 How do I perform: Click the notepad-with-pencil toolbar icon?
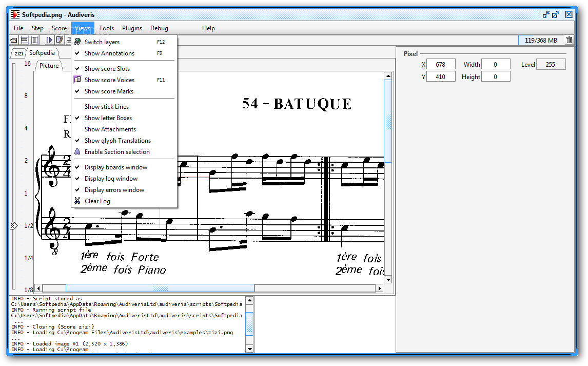59,40
